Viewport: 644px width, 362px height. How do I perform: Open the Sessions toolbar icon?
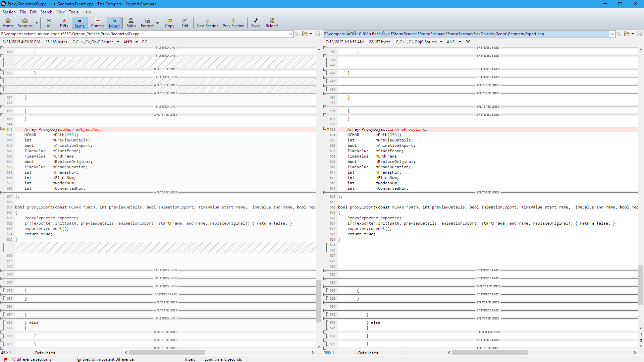coord(25,22)
